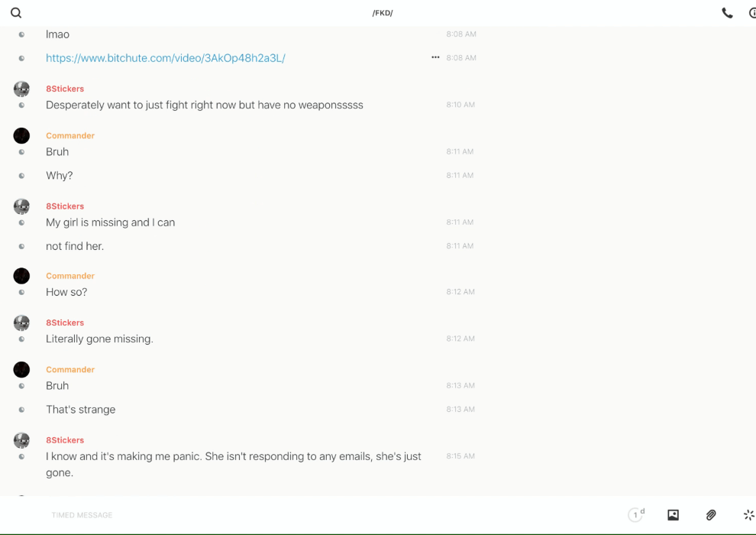The height and width of the screenshot is (535, 756).
Task: Click 8Stickers avatar above "Desperately want" message
Action: point(21,89)
